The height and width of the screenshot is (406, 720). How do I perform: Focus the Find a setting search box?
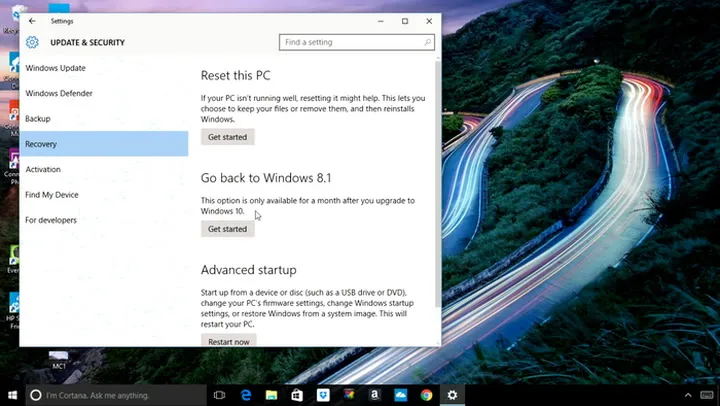click(357, 42)
